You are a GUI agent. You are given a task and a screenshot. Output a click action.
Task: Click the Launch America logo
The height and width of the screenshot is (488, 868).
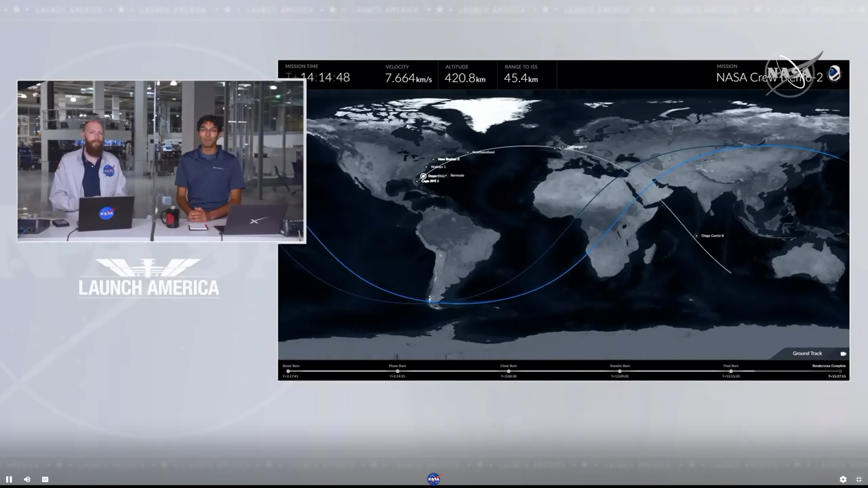(x=148, y=278)
